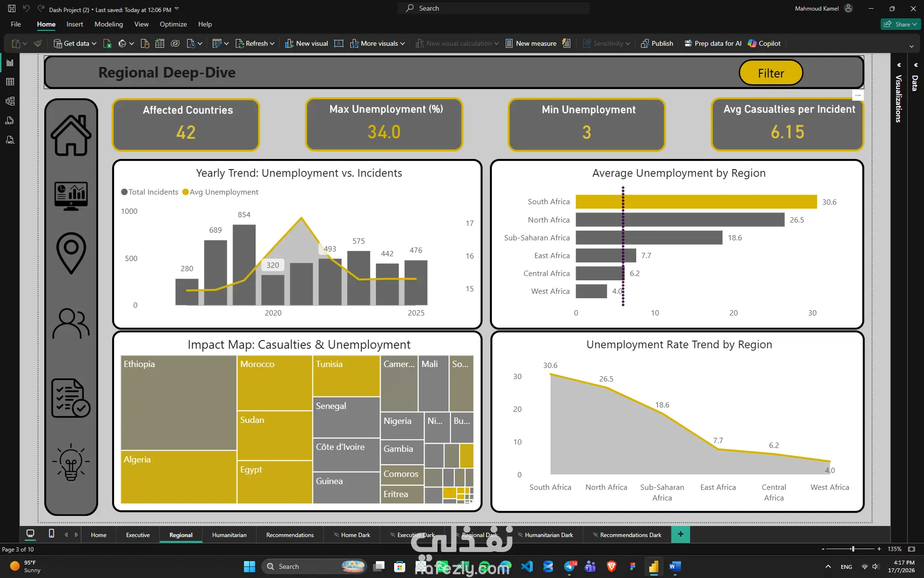The width and height of the screenshot is (924, 578).
Task: Click the home icon on dashboard sidebar
Action: point(71,135)
